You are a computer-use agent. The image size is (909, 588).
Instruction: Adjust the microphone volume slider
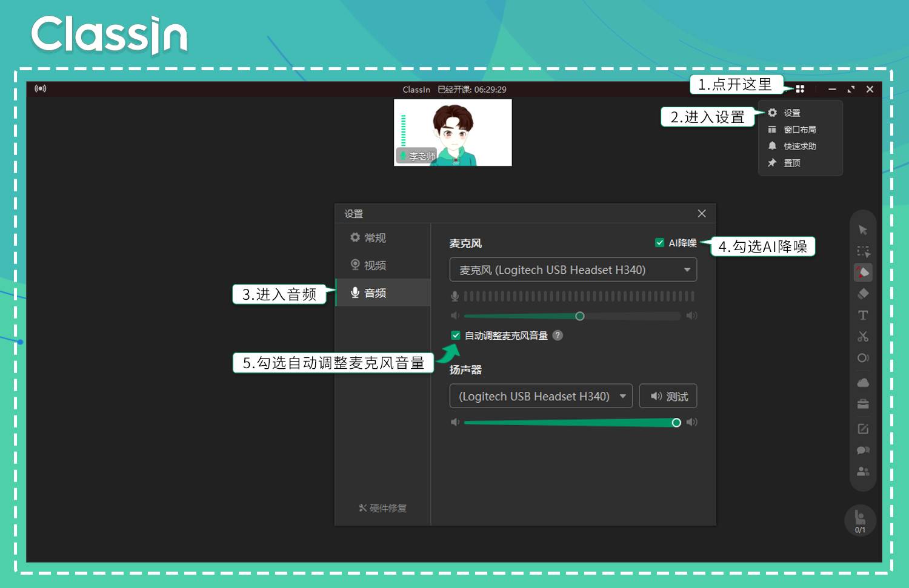click(572, 316)
